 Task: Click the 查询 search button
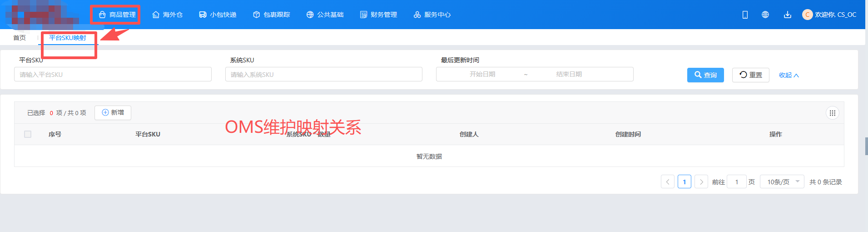pos(705,75)
